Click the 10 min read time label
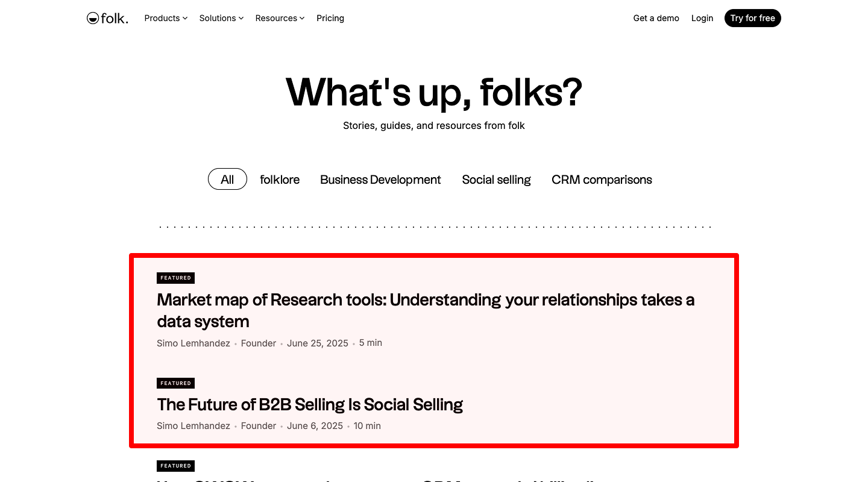The width and height of the screenshot is (868, 482). pos(367,426)
